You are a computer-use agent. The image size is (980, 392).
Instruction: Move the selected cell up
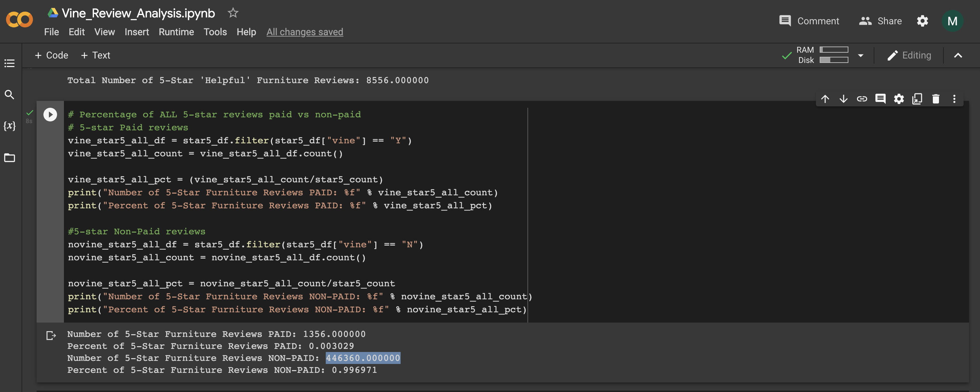click(825, 99)
